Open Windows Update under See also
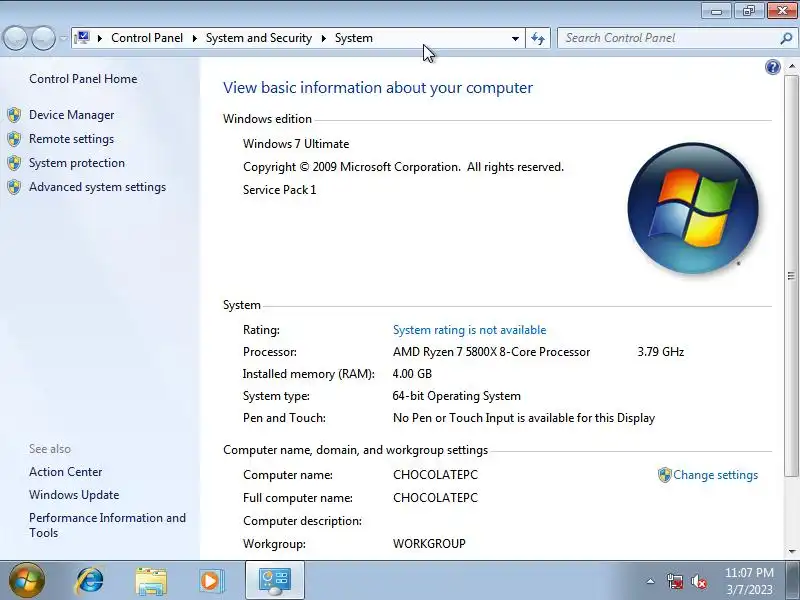 [x=74, y=494]
